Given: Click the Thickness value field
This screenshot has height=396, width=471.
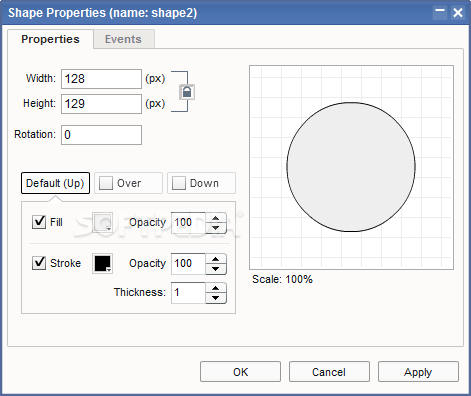Looking at the screenshot, I should 188,293.
